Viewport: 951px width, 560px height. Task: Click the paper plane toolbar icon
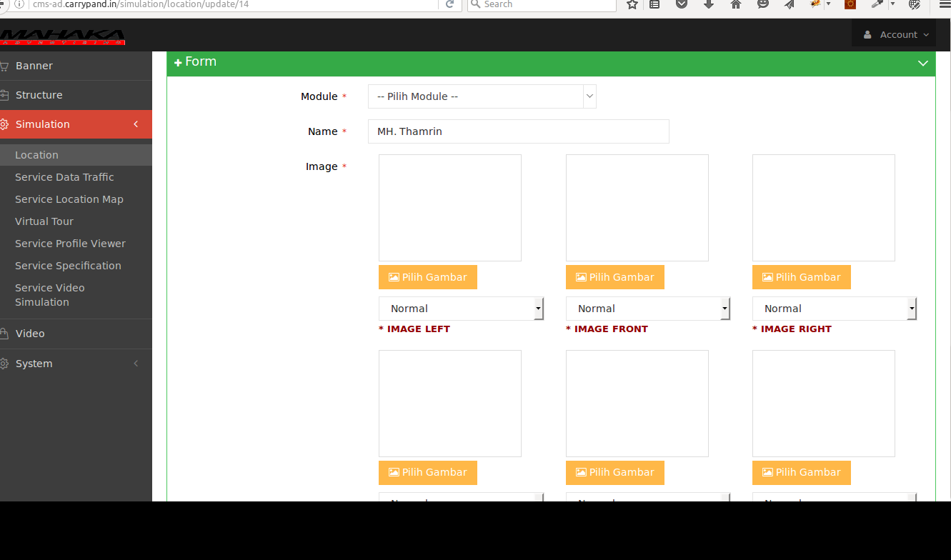tap(790, 4)
